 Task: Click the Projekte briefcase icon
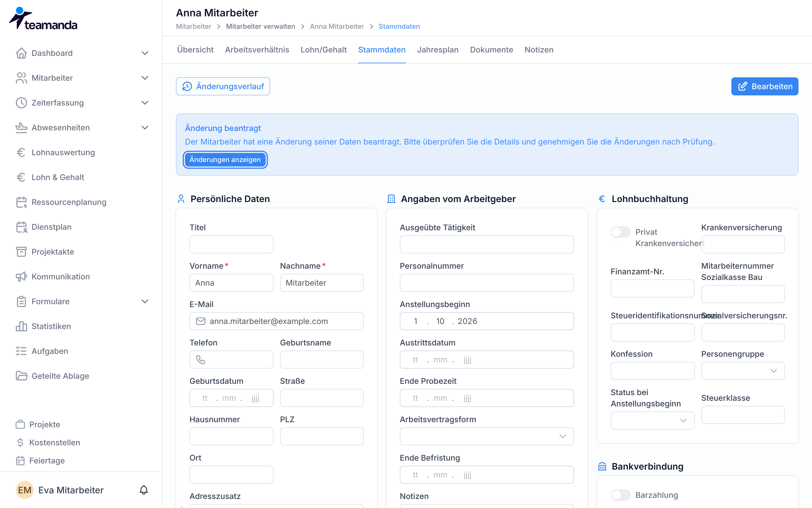[x=20, y=424]
